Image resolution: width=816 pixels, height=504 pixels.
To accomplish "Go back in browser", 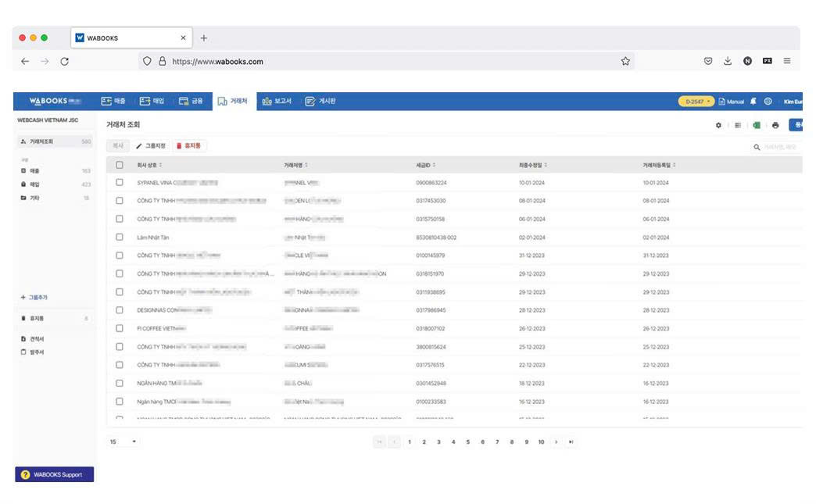I will coord(25,62).
